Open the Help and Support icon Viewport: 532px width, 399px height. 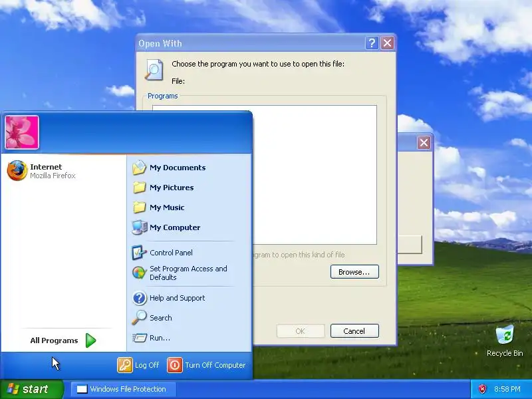(139, 298)
